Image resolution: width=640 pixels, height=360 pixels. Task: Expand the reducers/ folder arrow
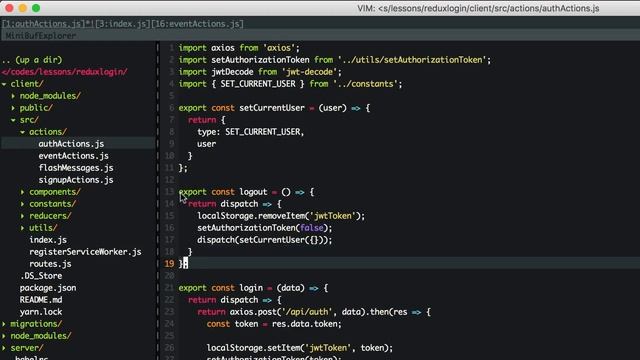(22, 216)
